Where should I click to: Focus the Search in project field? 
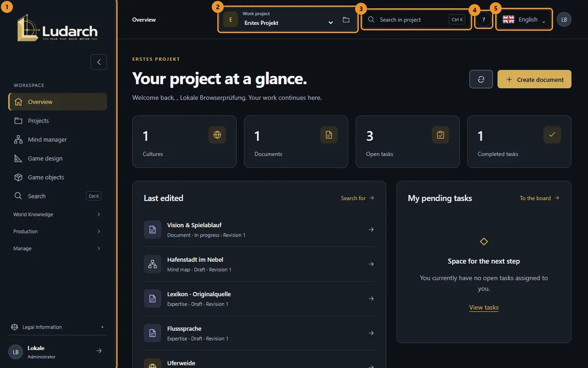point(416,20)
